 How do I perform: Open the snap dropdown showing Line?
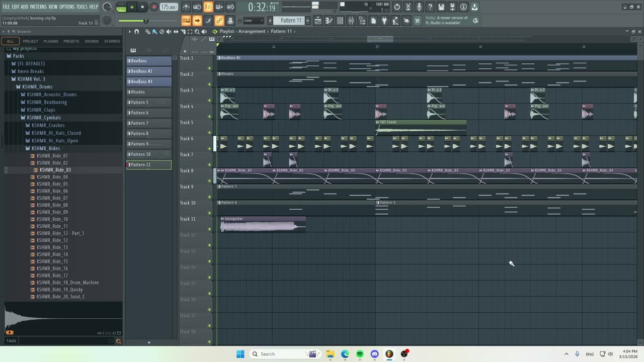254,21
